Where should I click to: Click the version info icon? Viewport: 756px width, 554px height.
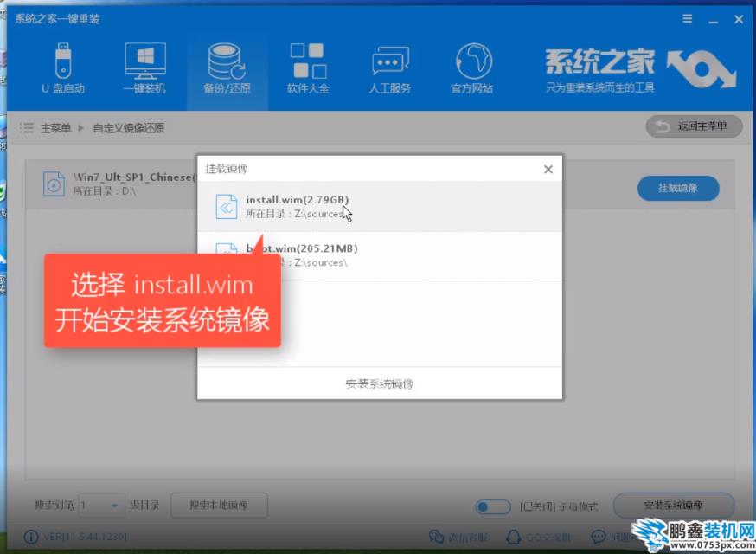coord(31,537)
